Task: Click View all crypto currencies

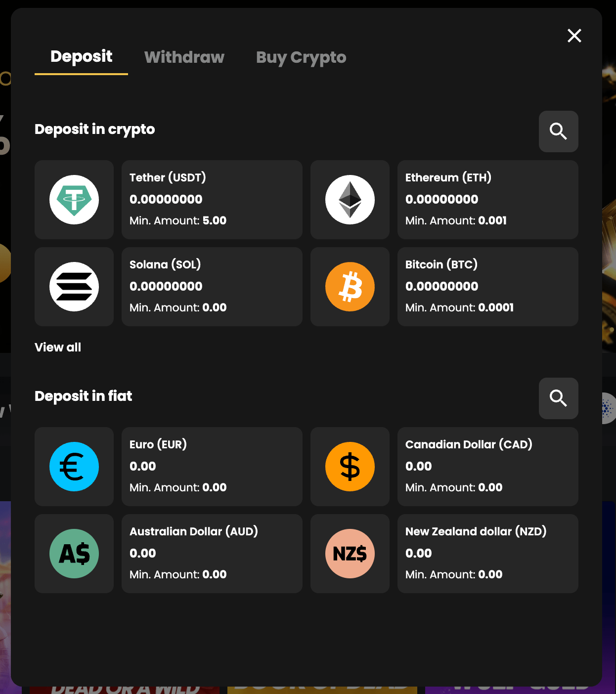Action: tap(57, 347)
